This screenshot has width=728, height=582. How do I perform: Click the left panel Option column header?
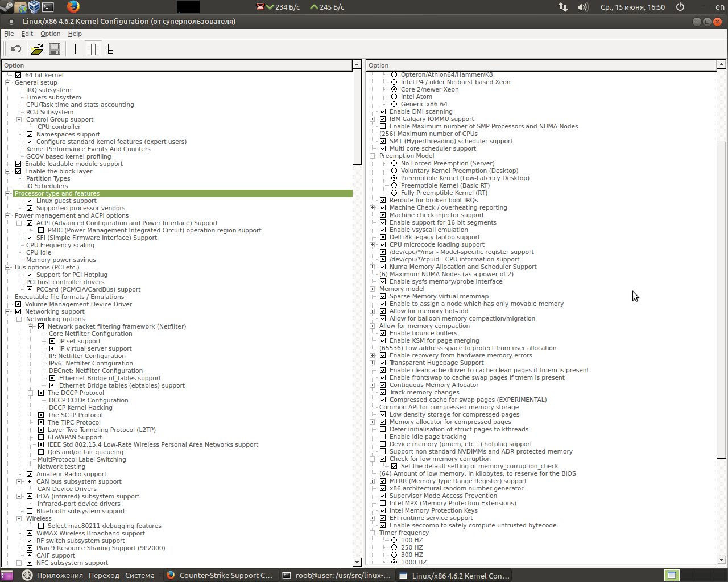(177, 65)
